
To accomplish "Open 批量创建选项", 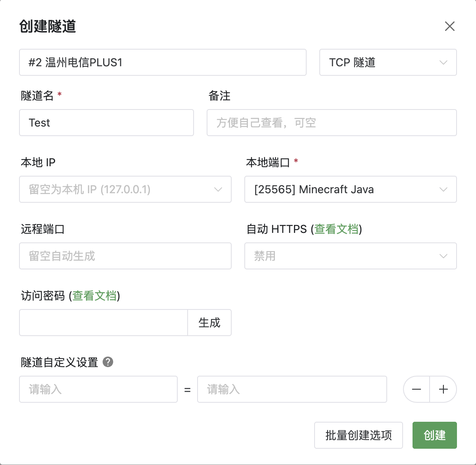I will [359, 435].
